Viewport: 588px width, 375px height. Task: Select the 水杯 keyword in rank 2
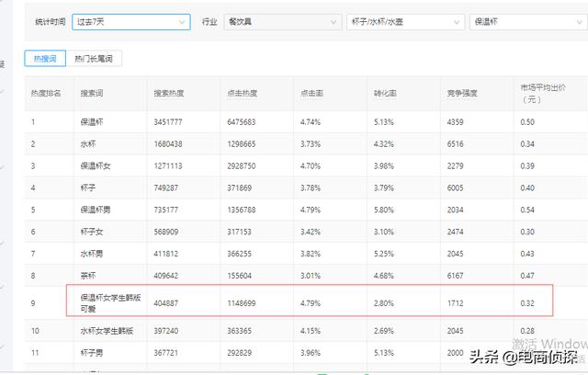(x=88, y=143)
